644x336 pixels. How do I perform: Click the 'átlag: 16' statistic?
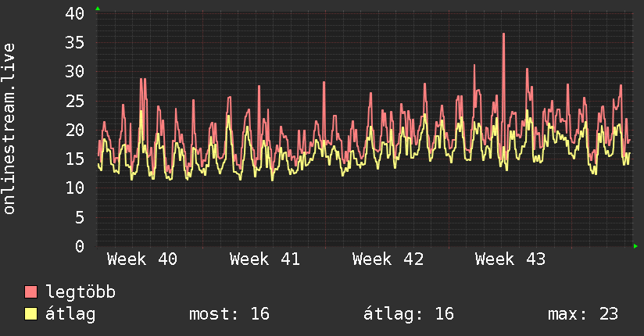tap(409, 314)
